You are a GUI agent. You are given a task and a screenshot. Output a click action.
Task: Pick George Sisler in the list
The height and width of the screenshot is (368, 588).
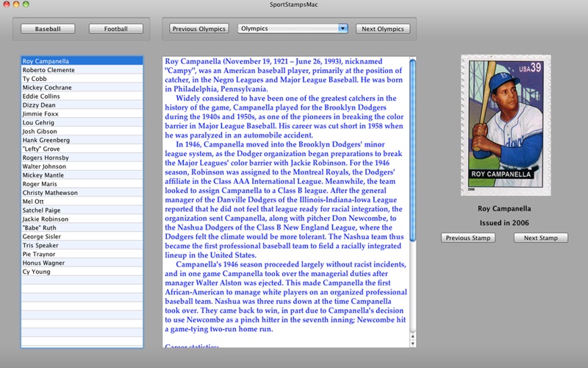82,236
